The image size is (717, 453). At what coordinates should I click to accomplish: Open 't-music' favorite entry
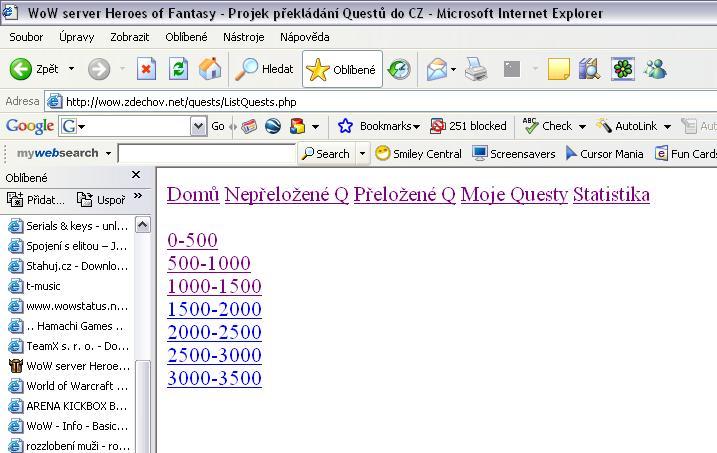click(x=35, y=286)
